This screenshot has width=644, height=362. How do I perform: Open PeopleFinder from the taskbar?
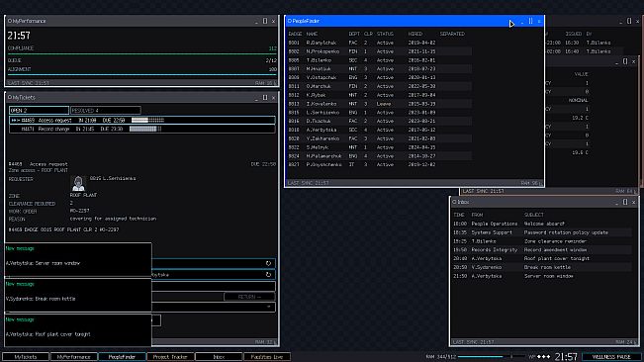122,357
